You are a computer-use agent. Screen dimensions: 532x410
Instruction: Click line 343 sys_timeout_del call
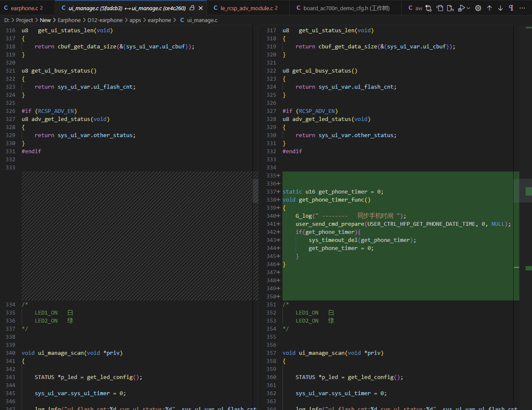pos(362,240)
